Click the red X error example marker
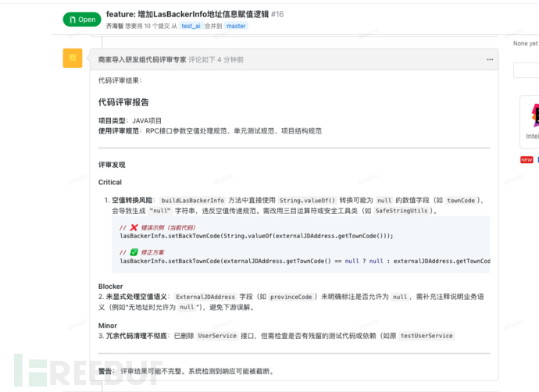Image resolution: width=539 pixels, height=392 pixels. tap(134, 227)
